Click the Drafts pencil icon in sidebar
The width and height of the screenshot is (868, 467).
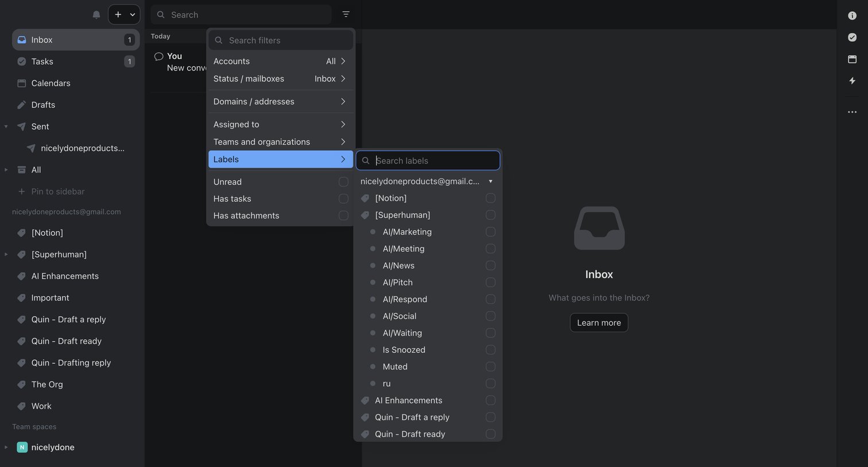pyautogui.click(x=22, y=105)
